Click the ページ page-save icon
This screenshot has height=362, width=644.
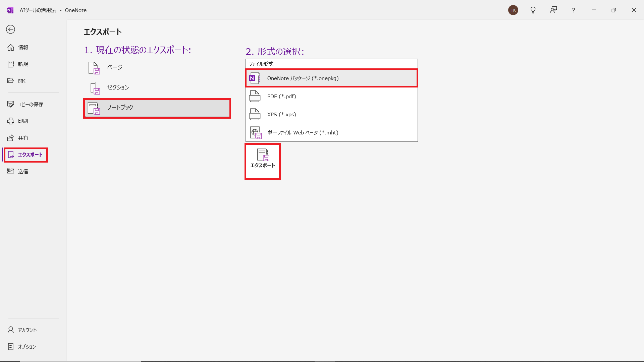coord(94,68)
